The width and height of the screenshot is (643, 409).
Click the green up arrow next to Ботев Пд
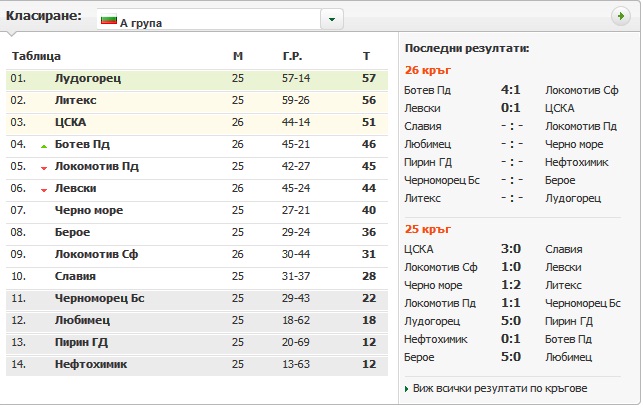pyautogui.click(x=44, y=146)
